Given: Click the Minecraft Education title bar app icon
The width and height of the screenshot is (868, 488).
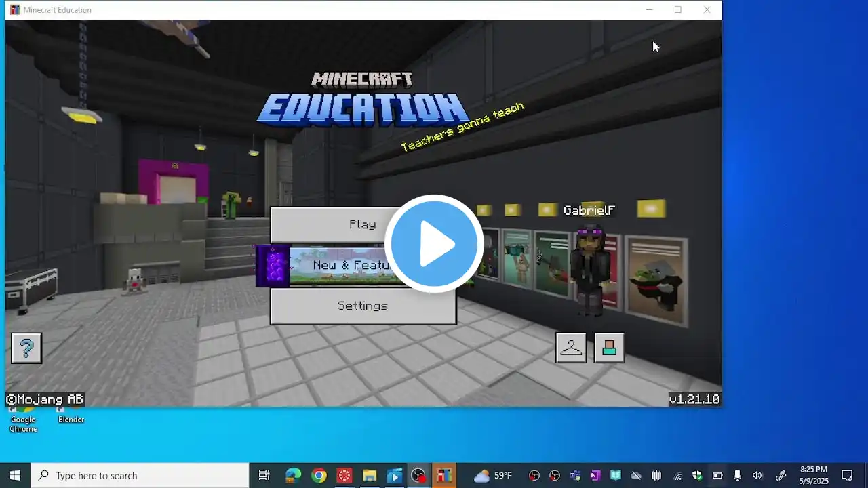Looking at the screenshot, I should 15,9.
